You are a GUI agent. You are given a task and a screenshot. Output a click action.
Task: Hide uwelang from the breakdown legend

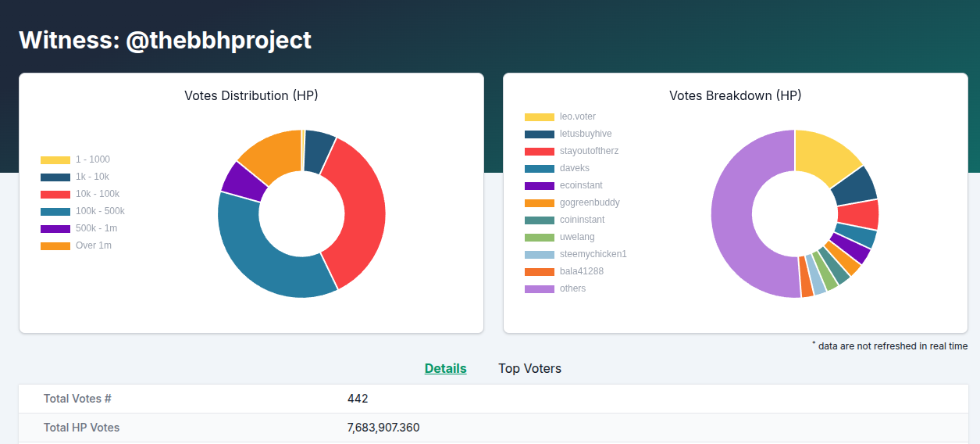point(559,237)
